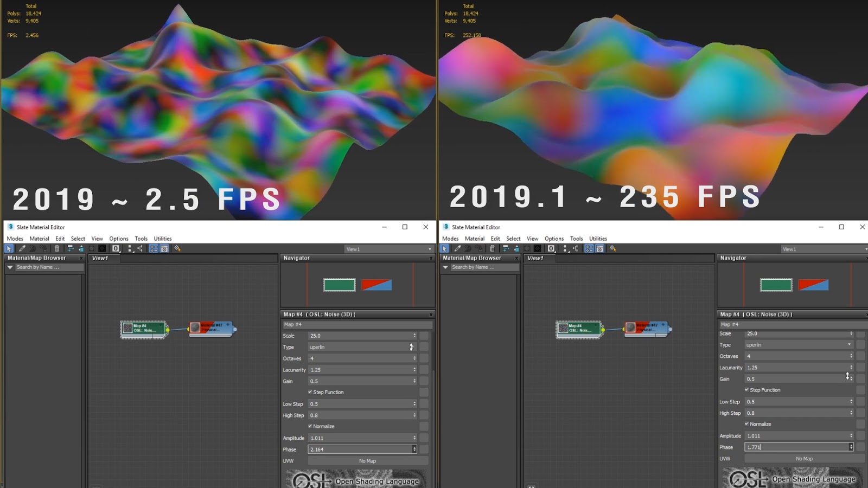Screen dimensions: 868x488
Task: Select the arrow Select tool in the 235 FPS editor
Action: click(x=444, y=248)
